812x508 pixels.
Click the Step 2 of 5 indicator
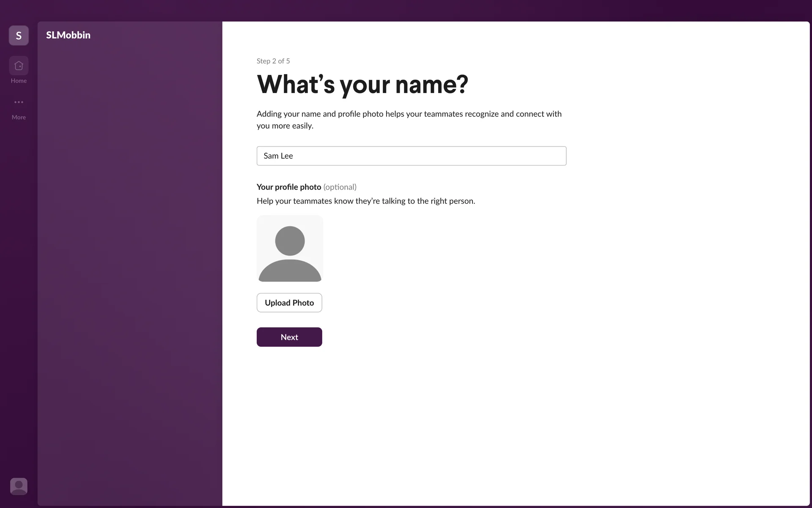(273, 61)
